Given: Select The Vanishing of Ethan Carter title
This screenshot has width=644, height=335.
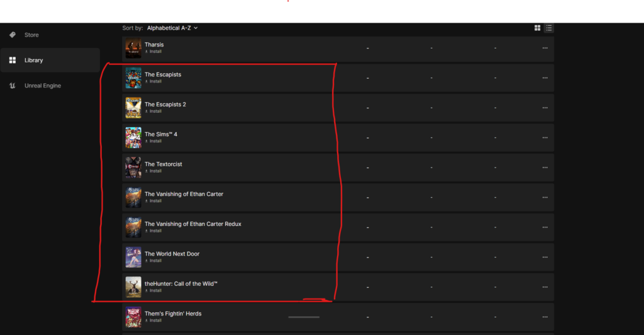Looking at the screenshot, I should tap(184, 194).
